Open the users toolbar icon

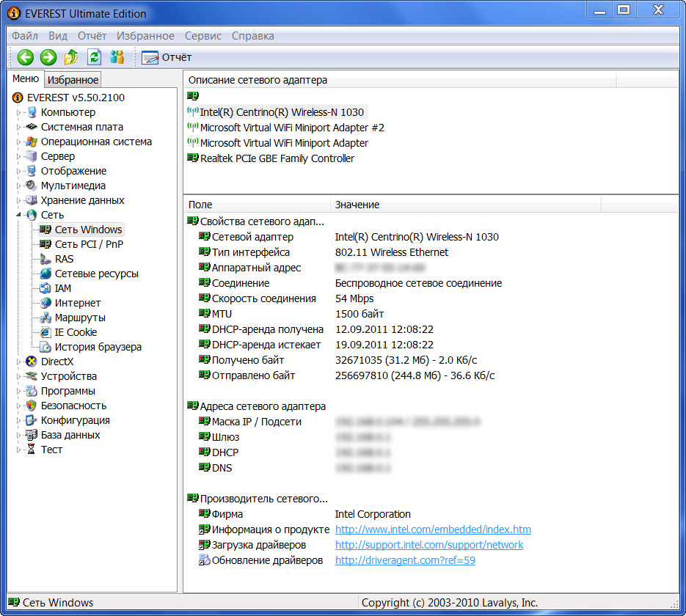coord(117,57)
